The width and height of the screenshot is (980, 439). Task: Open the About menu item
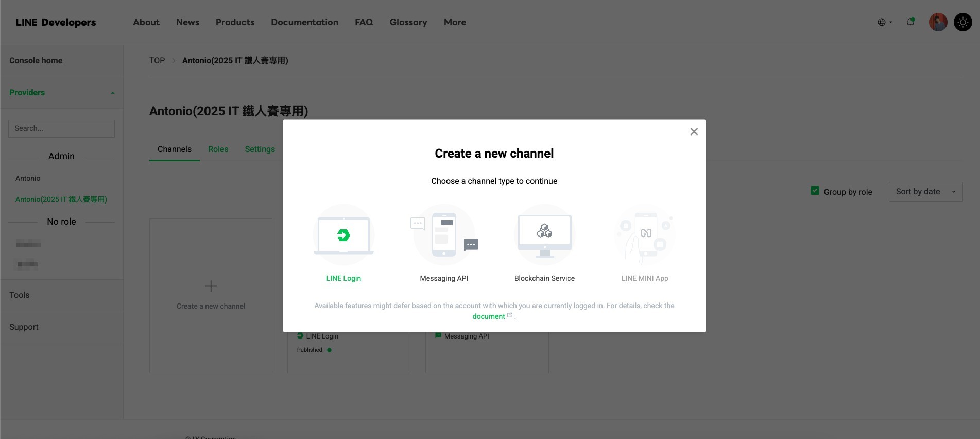(146, 22)
